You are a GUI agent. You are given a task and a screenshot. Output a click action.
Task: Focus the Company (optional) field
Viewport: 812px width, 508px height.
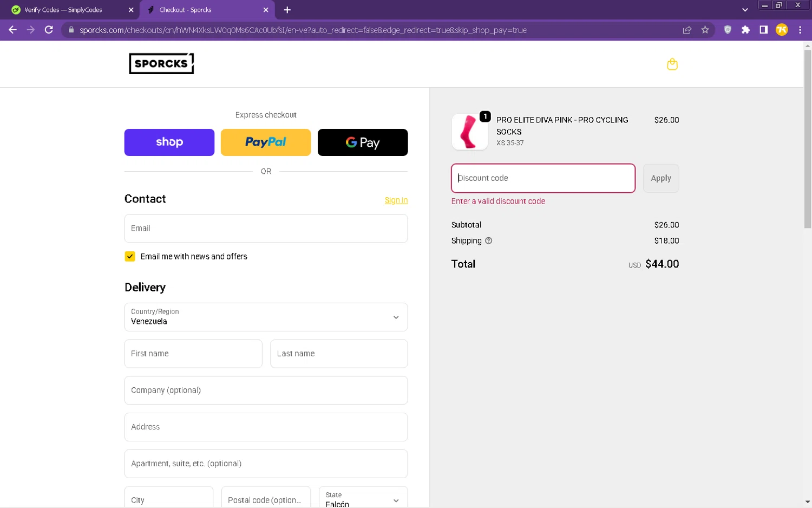[x=266, y=390]
